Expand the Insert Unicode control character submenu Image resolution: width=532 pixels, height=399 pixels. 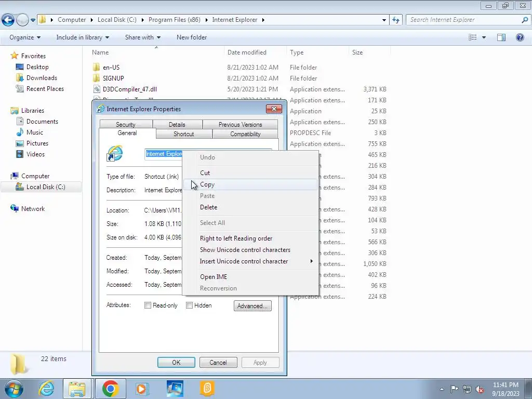tap(250, 261)
